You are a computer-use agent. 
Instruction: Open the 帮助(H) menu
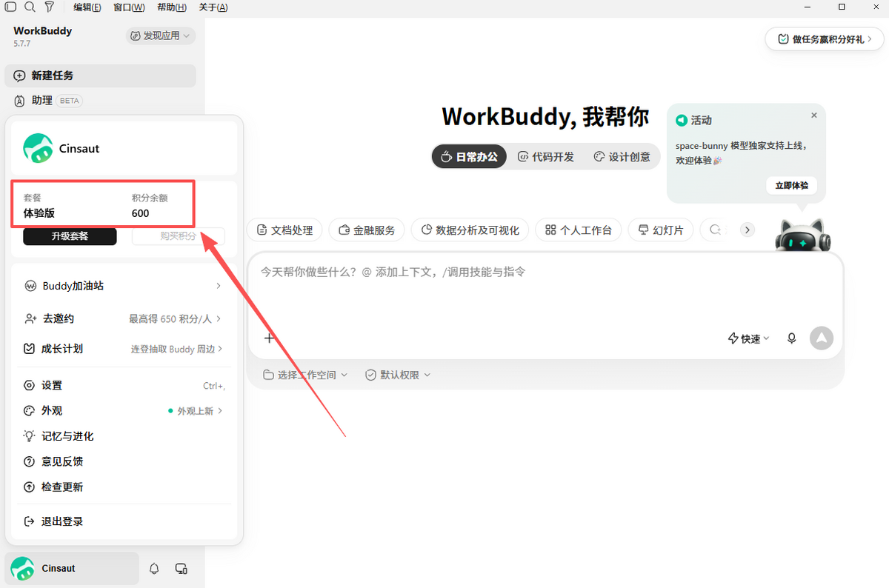172,7
